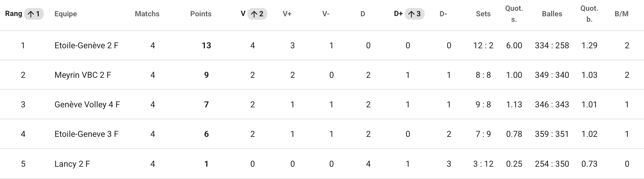The image size is (644, 179).
Task: Click the Rang sort arrow badge
Action: pyautogui.click(x=34, y=14)
